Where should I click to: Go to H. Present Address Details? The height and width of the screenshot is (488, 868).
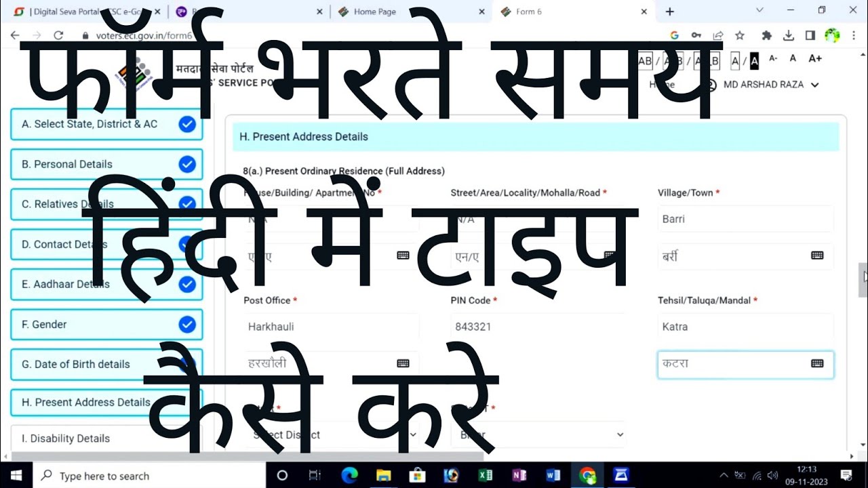coord(106,402)
